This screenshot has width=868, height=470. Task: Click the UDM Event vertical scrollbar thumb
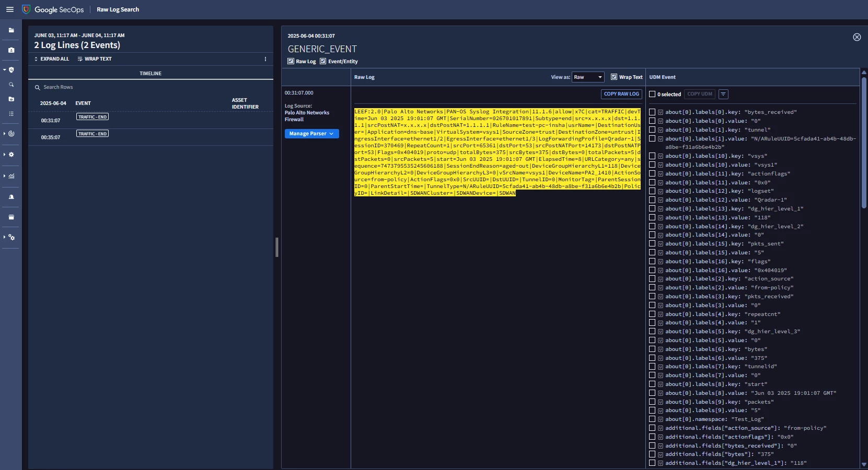[x=864, y=144]
